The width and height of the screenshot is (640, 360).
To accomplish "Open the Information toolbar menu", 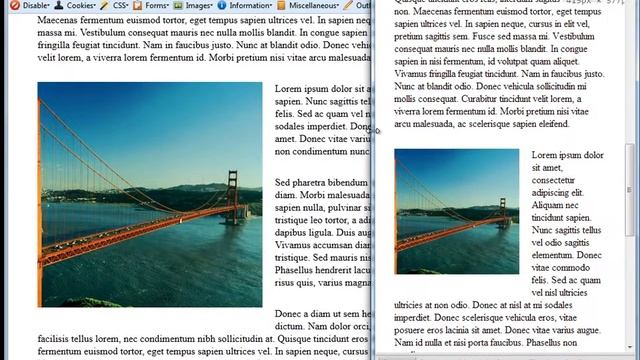I will [x=244, y=5].
